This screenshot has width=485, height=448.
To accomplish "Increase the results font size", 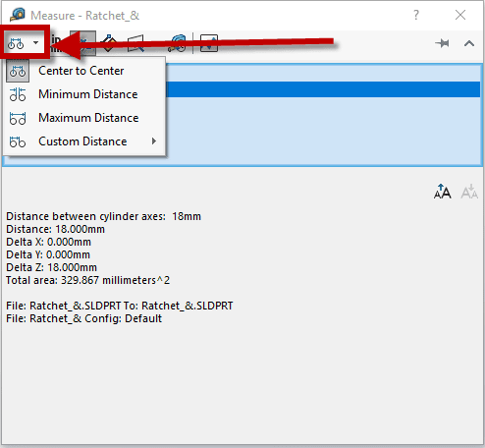I will [x=442, y=192].
